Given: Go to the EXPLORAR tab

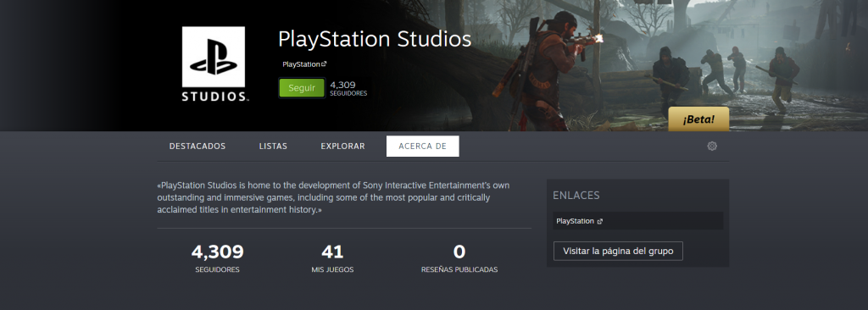Looking at the screenshot, I should click(x=342, y=147).
